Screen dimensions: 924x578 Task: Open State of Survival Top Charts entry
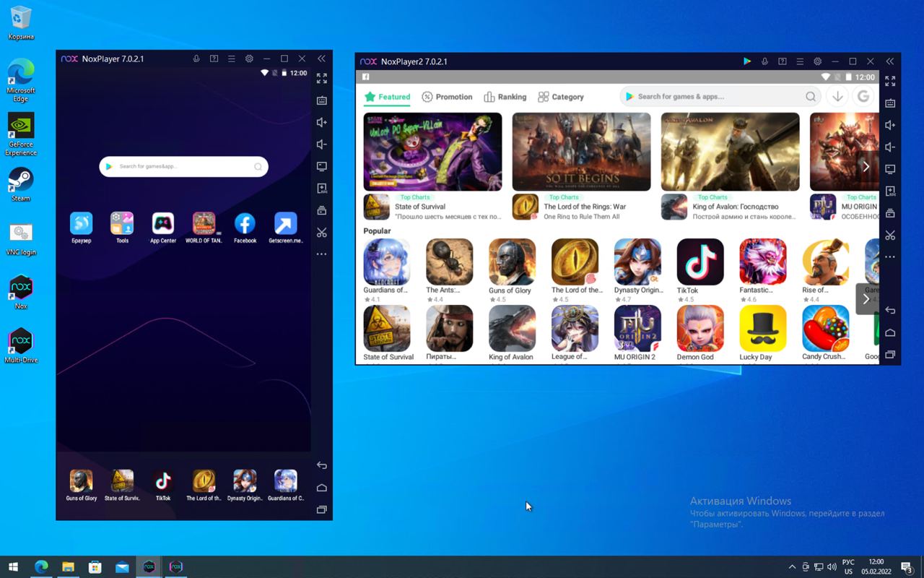pyautogui.click(x=432, y=207)
